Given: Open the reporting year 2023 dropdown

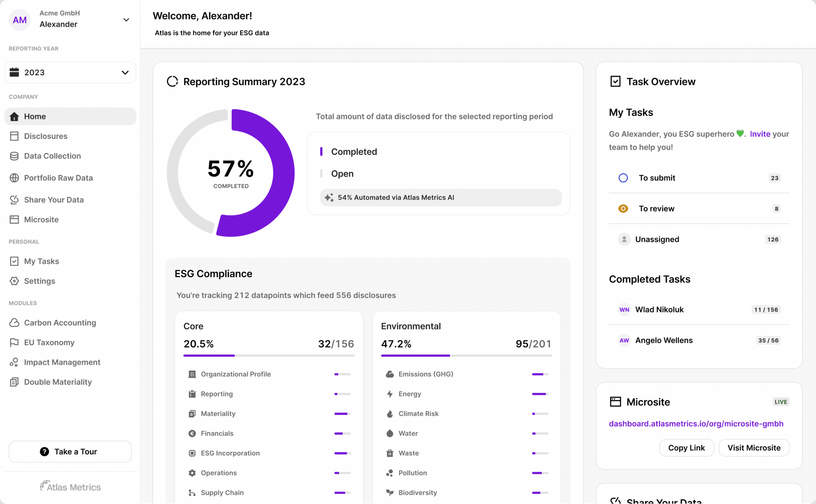Looking at the screenshot, I should point(70,72).
